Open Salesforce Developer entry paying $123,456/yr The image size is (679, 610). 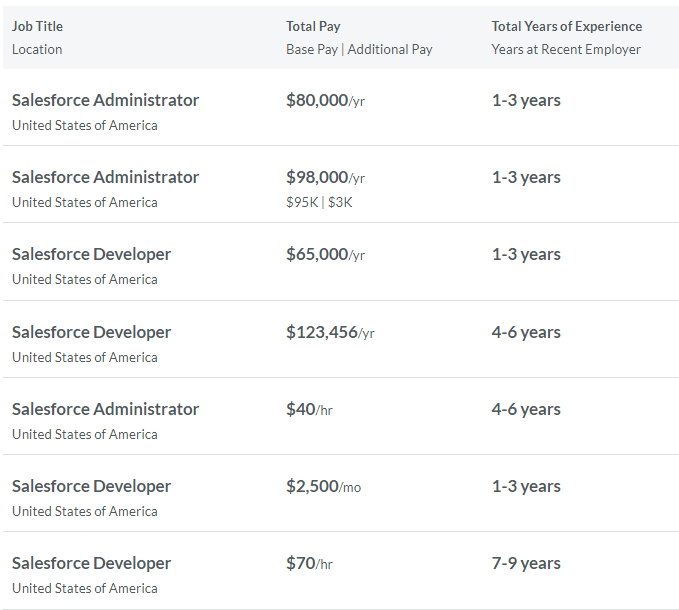[x=91, y=332]
